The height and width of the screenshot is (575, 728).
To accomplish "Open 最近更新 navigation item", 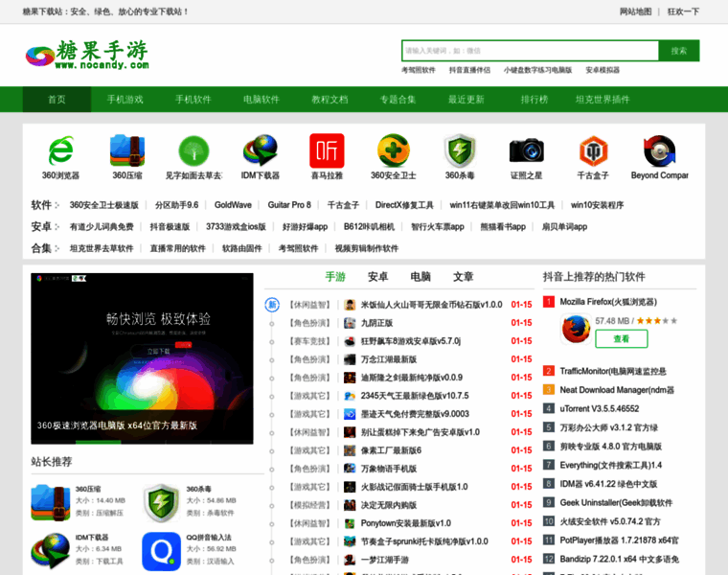I will point(466,99).
